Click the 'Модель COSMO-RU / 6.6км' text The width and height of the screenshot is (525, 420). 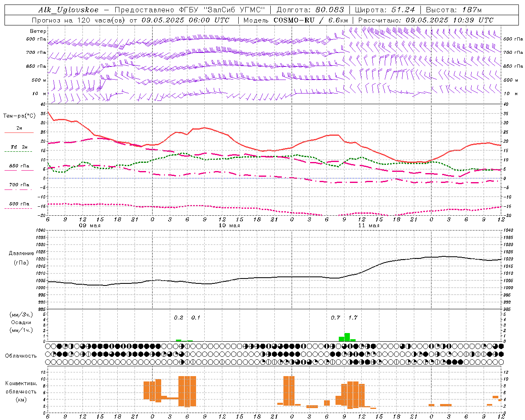pyautogui.click(x=296, y=20)
